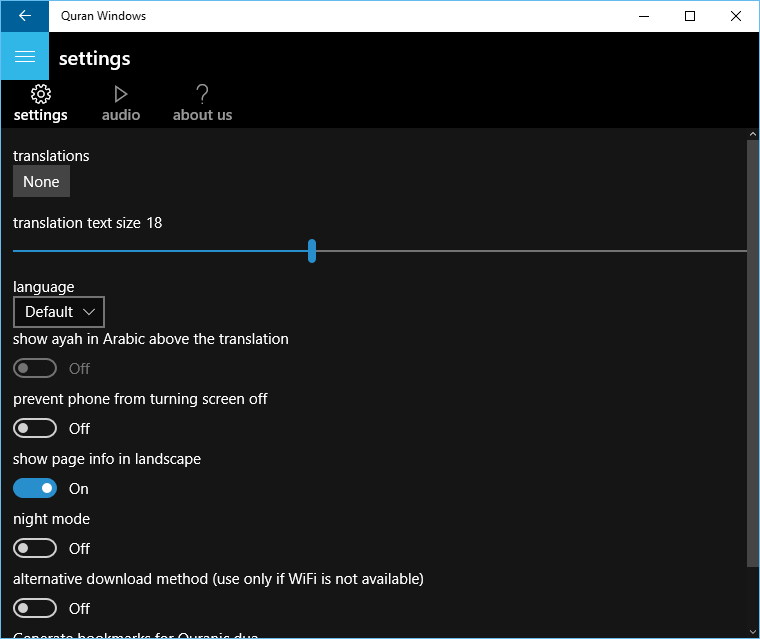Screen dimensions: 760x639
Task: Minimize the Quran Windows window
Action: (644, 16)
